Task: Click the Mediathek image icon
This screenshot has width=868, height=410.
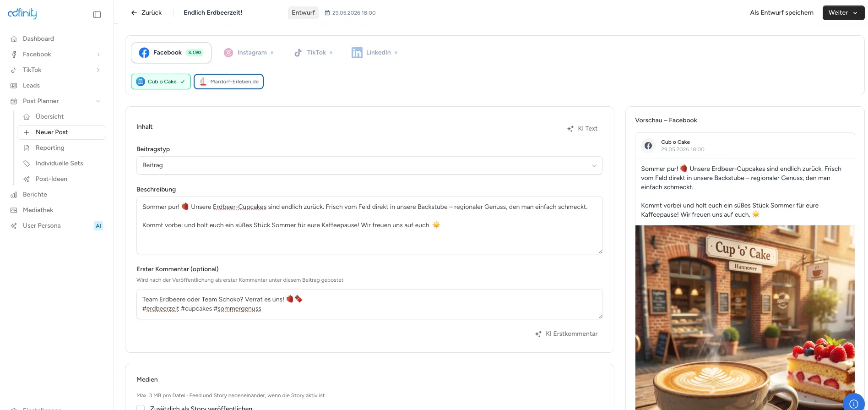Action: click(x=14, y=210)
